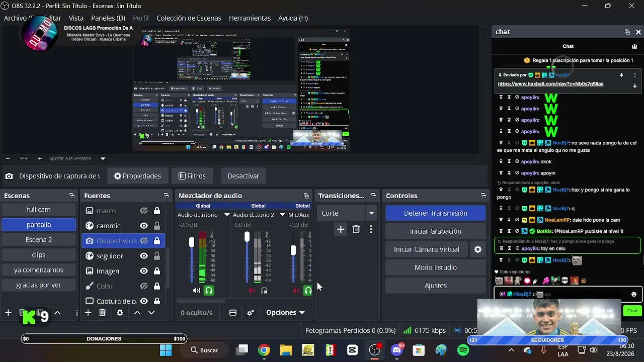The image size is (644, 362).
Task: Open pinned message options menu
Action: [x=635, y=75]
